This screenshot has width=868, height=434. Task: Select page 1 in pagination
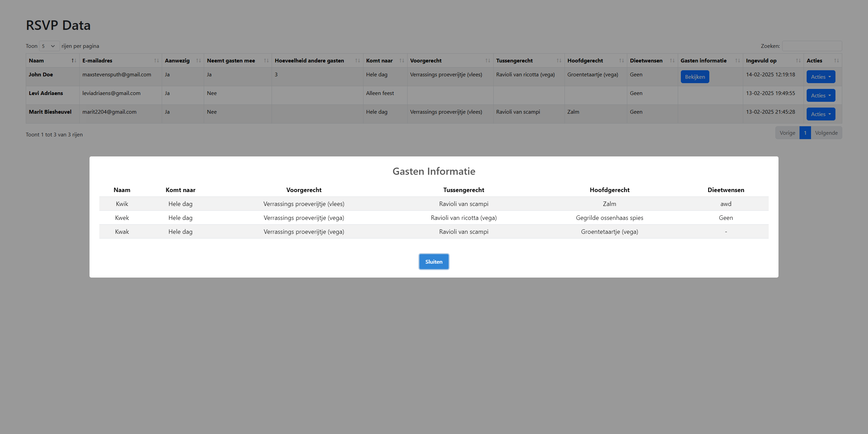pos(805,133)
